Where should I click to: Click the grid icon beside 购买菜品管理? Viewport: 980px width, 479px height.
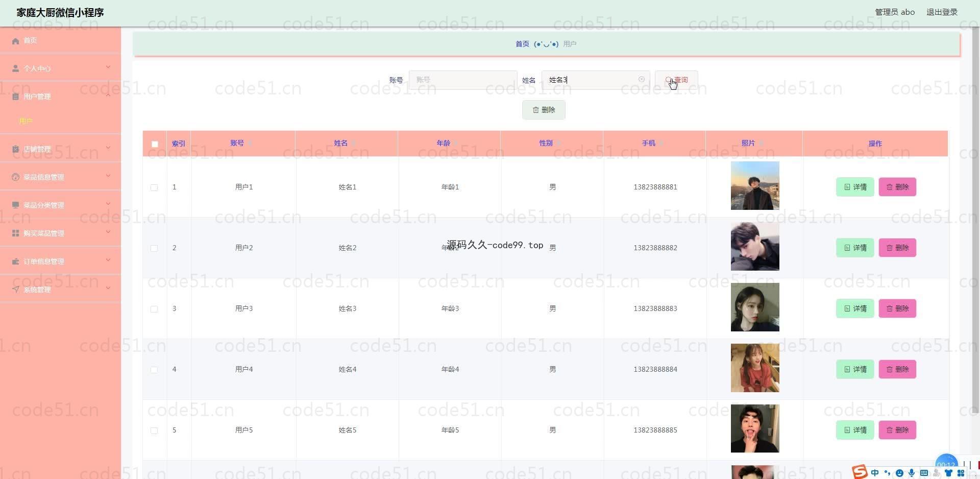pyautogui.click(x=15, y=233)
